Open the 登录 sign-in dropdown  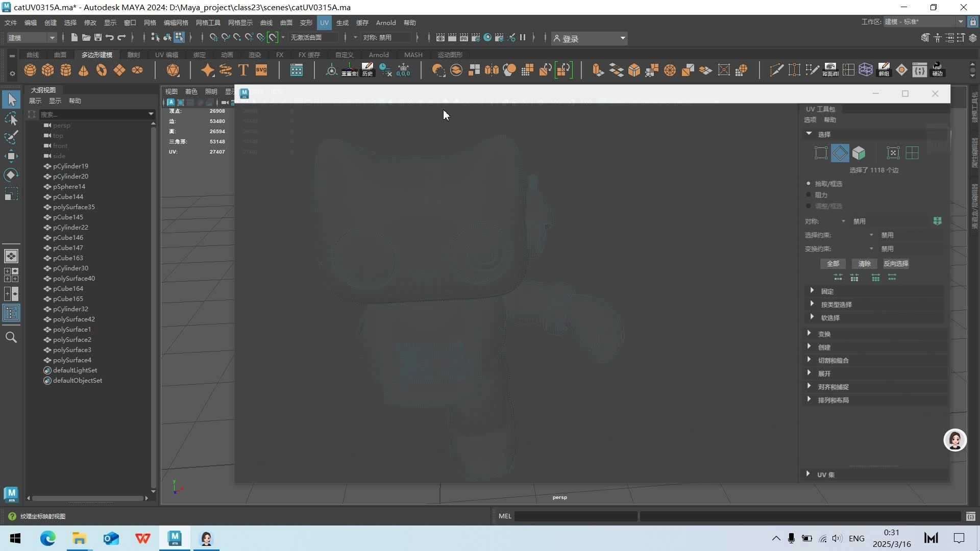590,38
